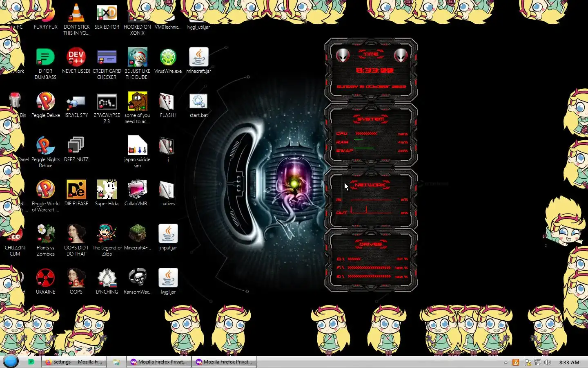The image size is (588, 368).
Task: Select the lwjgl.jar file icon
Action: tap(168, 279)
